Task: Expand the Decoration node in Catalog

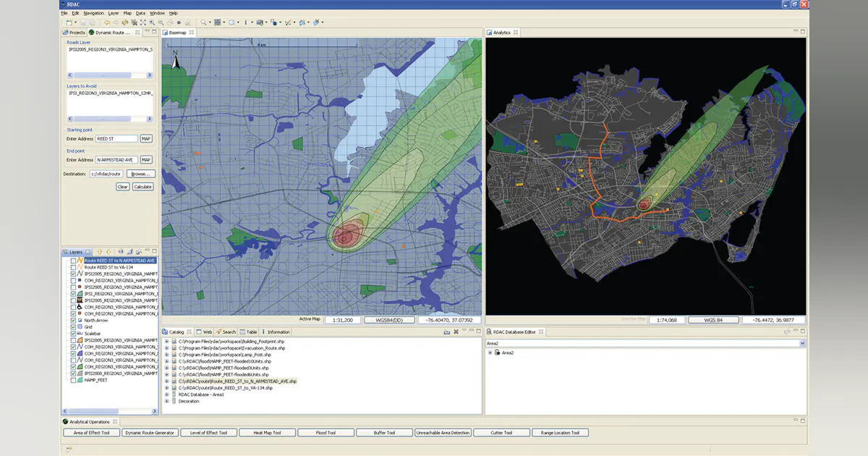Action: [166, 401]
